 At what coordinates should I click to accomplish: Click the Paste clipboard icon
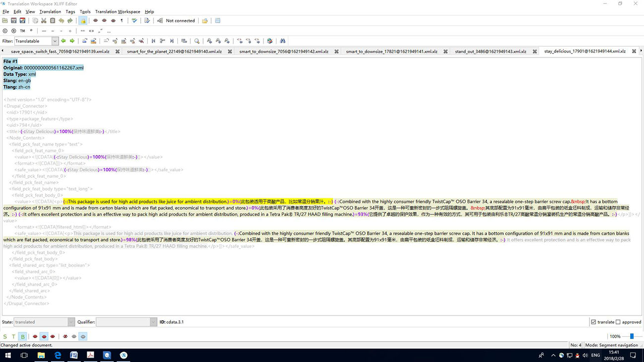[x=53, y=21]
